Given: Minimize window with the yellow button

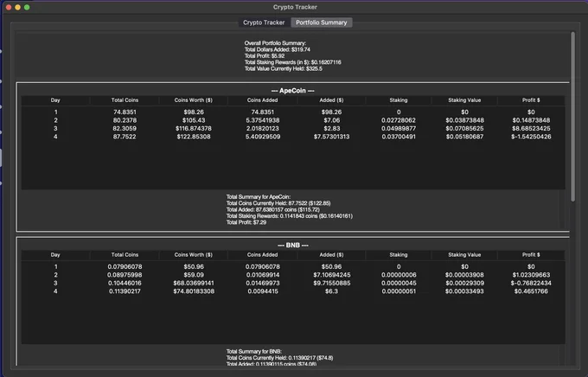Looking at the screenshot, I should pyautogui.click(x=17, y=7).
